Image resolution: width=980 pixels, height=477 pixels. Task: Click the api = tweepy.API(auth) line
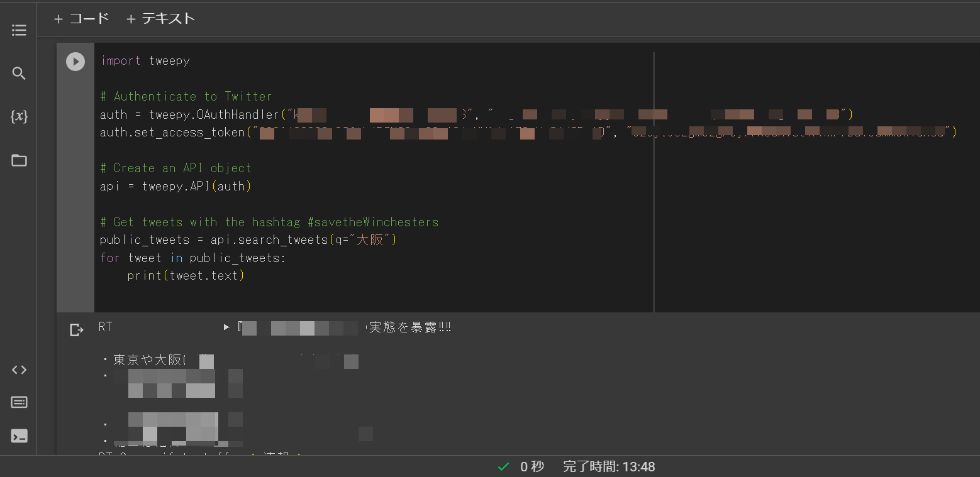(x=175, y=186)
